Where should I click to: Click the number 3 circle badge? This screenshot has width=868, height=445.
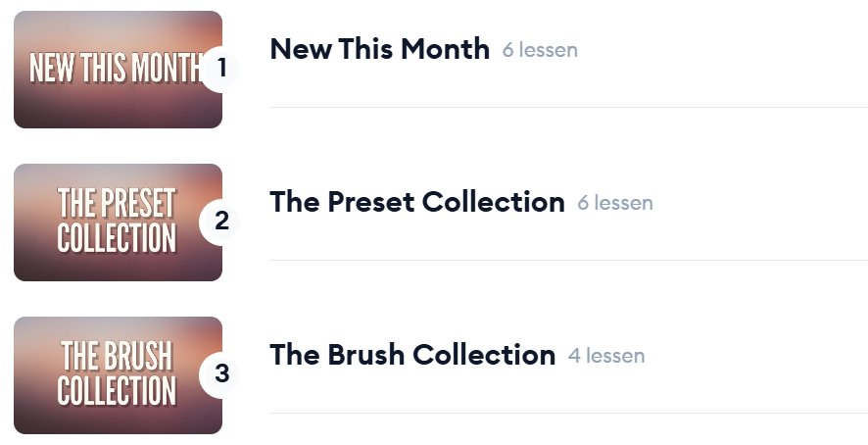tap(221, 374)
